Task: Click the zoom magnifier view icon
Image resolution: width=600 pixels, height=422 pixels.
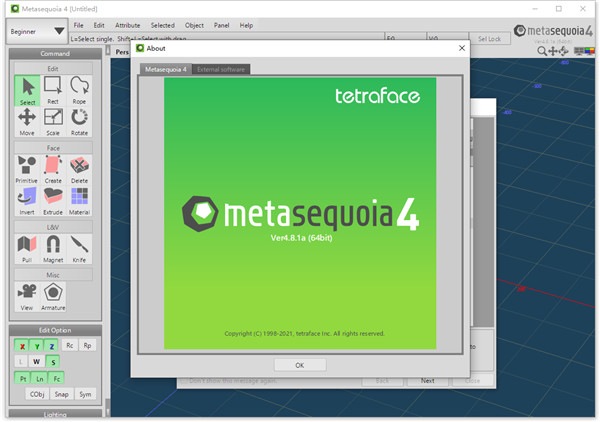Action: pyautogui.click(x=542, y=51)
